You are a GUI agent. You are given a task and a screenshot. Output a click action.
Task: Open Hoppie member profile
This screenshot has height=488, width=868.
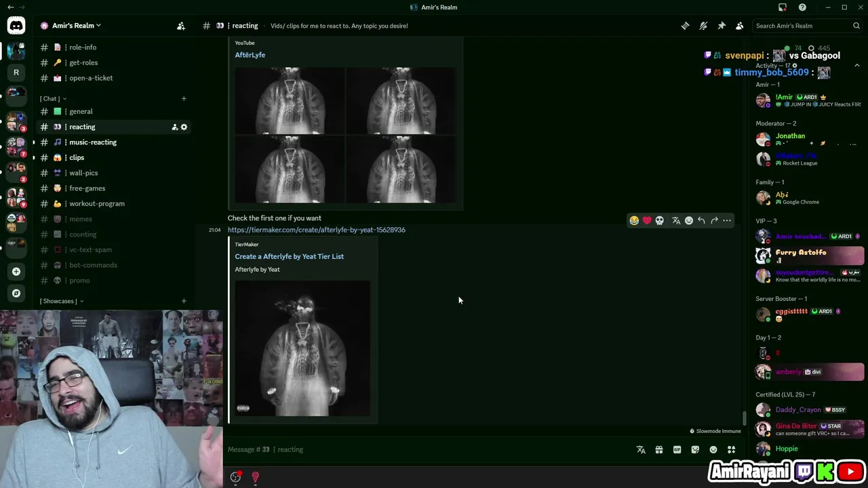tap(810, 449)
